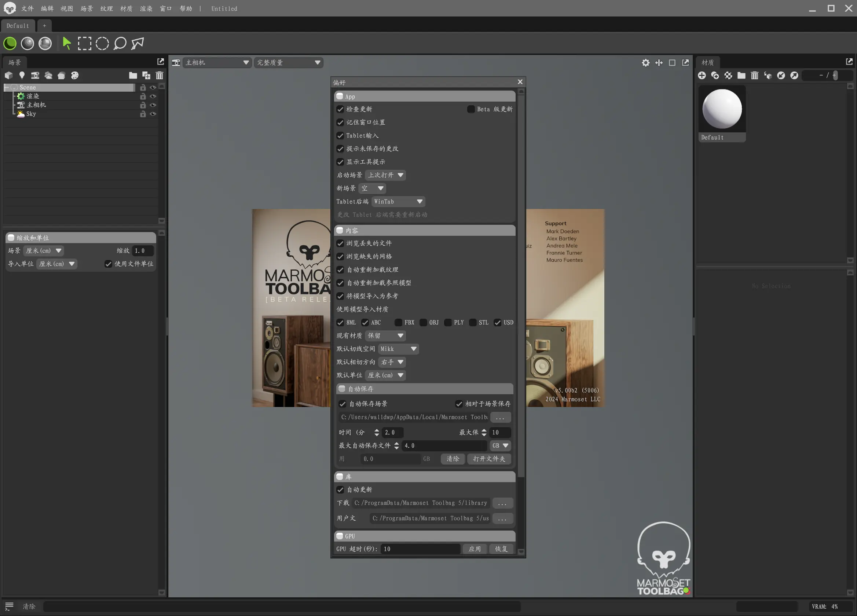Image resolution: width=857 pixels, height=616 pixels.
Task: Click material thumbnail size slider handle
Action: point(835,76)
